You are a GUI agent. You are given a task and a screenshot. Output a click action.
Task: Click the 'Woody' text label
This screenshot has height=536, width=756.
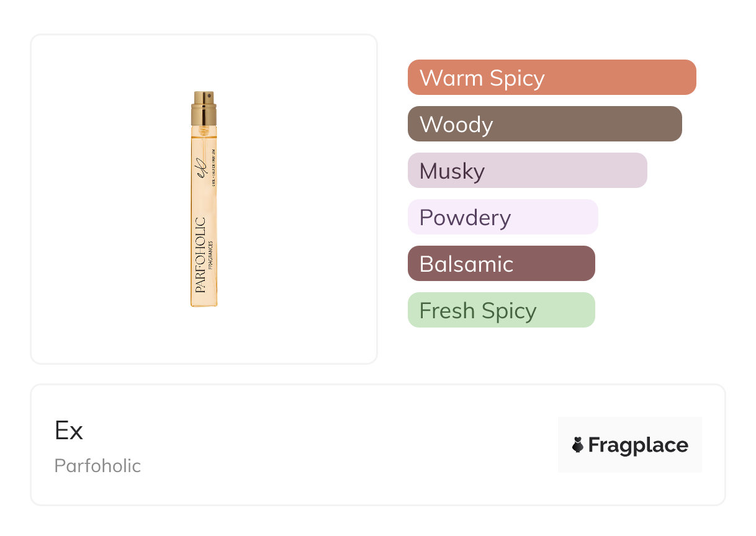(456, 125)
